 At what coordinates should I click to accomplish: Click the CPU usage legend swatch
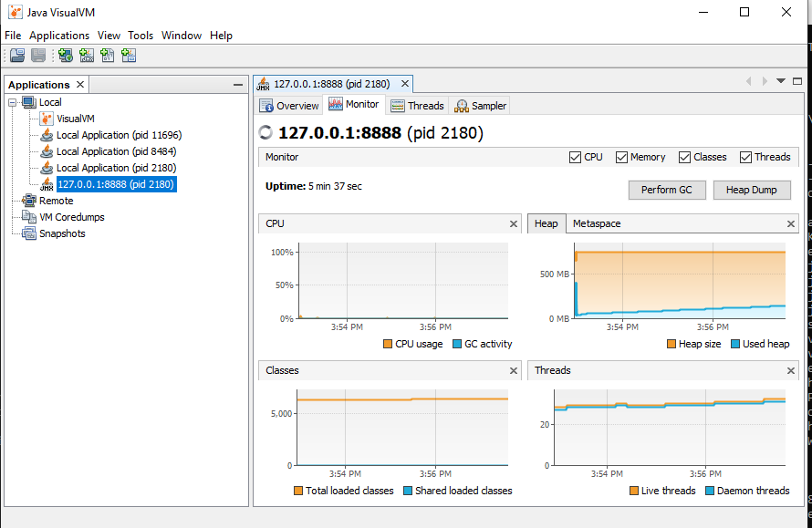(x=388, y=344)
